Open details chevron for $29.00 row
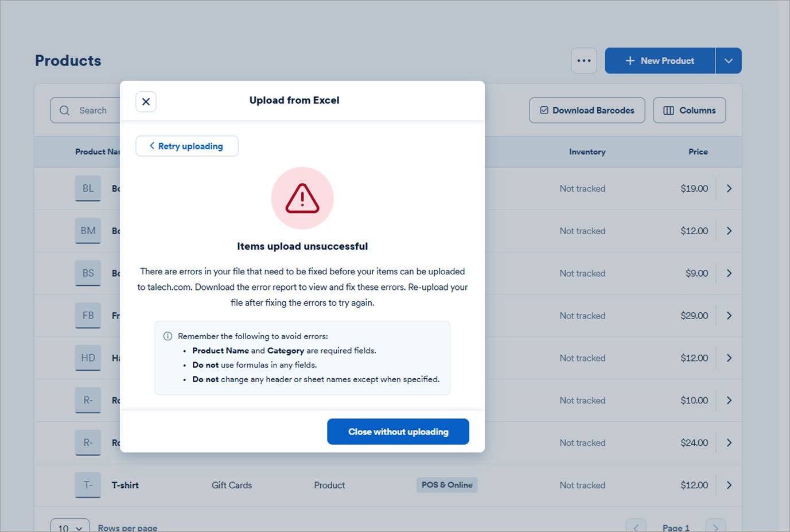 pos(729,316)
